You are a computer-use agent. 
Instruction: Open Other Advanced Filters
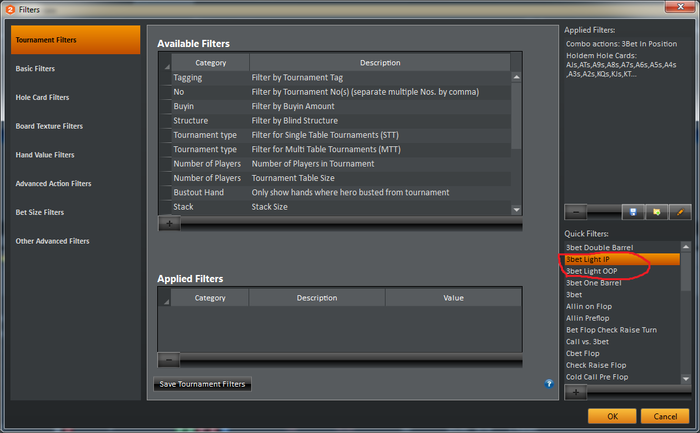[x=75, y=241]
